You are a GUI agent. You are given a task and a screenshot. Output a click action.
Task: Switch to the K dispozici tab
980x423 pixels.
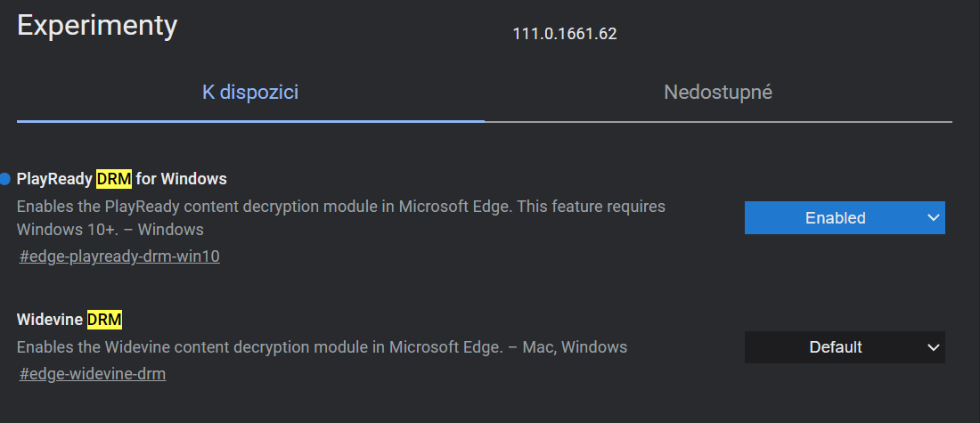tap(250, 92)
